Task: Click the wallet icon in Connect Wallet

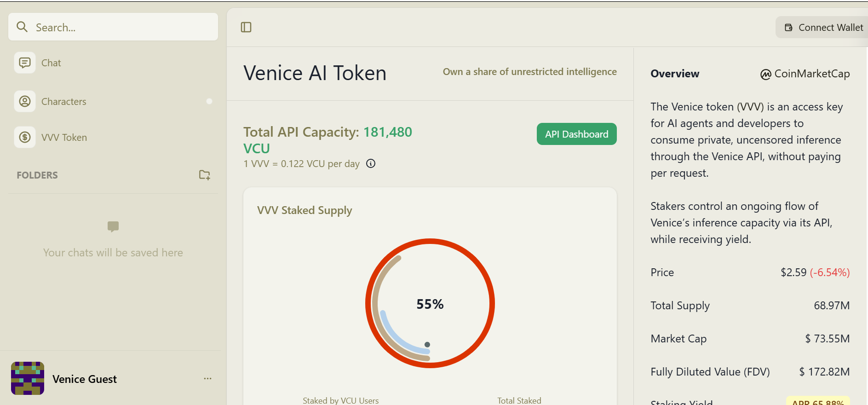Action: 788,28
